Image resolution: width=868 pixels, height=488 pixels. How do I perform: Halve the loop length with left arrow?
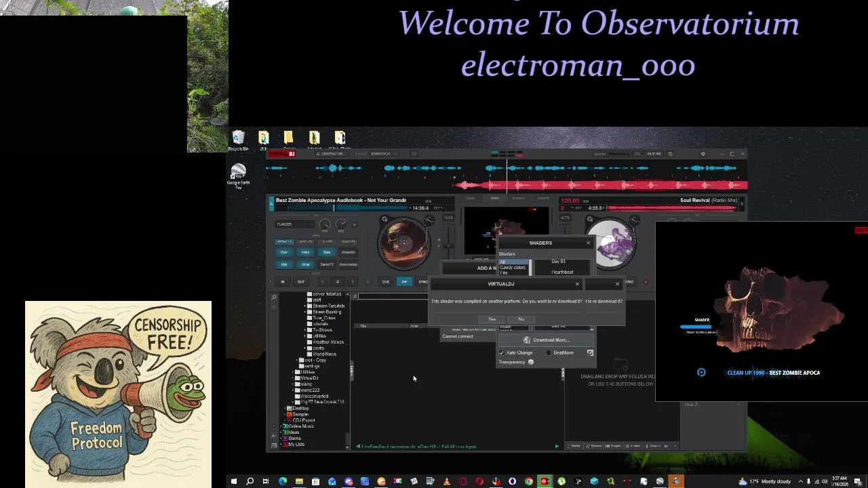323,282
